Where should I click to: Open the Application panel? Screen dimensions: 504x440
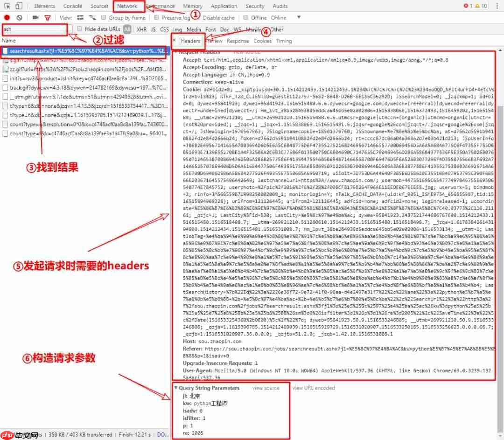(x=224, y=6)
